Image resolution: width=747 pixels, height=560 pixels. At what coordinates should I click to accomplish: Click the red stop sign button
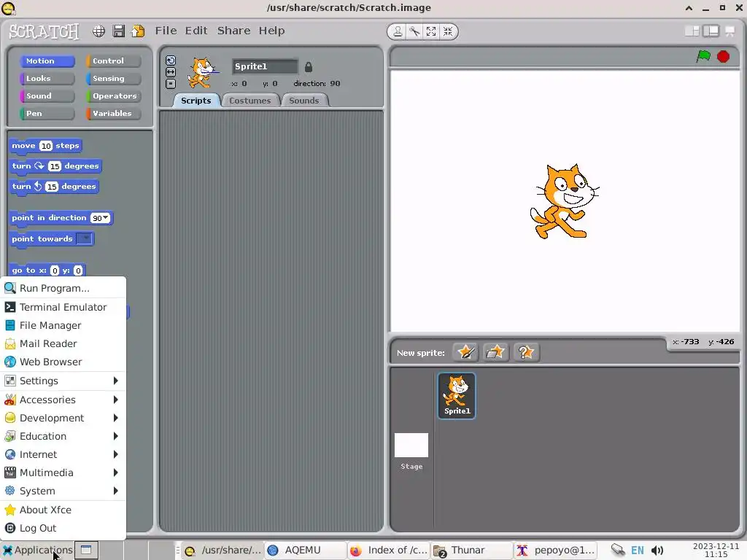click(723, 56)
